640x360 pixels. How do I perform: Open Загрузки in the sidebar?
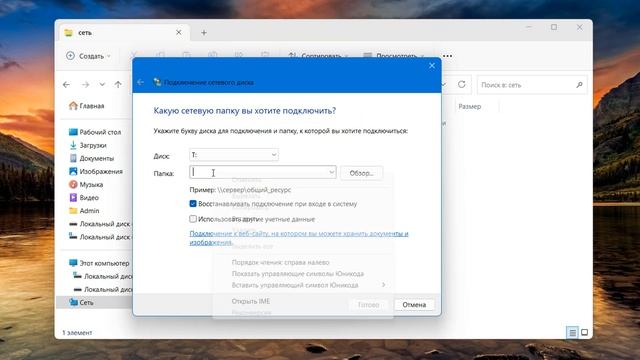click(88, 145)
